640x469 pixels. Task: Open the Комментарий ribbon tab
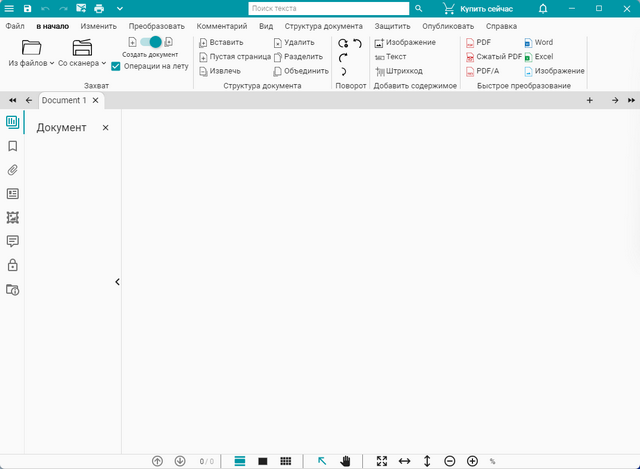tap(222, 25)
